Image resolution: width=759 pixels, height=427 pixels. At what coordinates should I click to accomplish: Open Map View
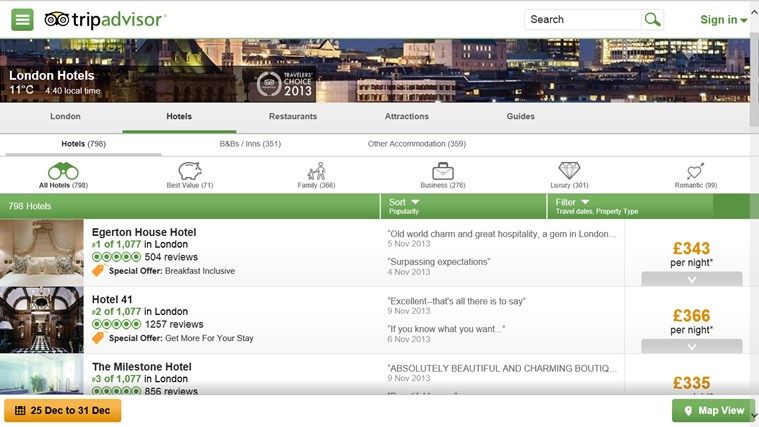point(713,411)
